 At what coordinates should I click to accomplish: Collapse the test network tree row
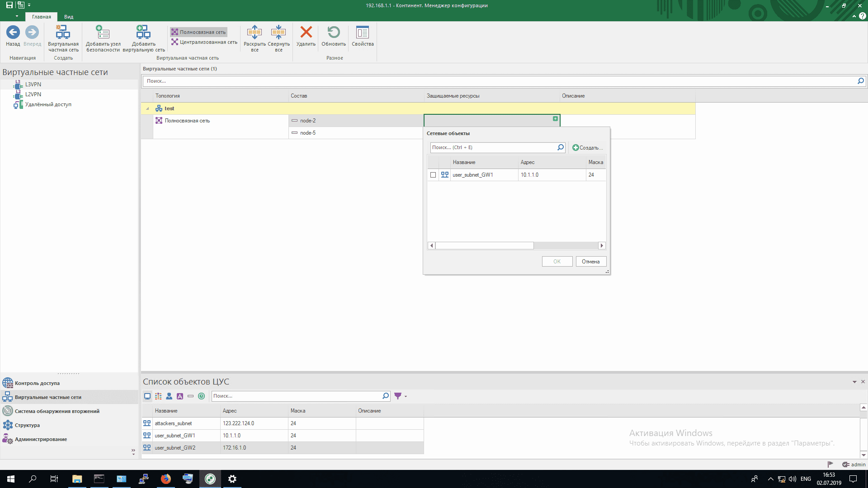(147, 108)
